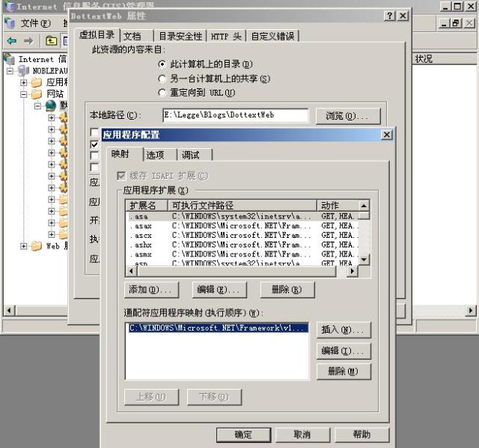479x448 pixels.
Task: Click the up-one-level folder icon in IIS toolbar
Action: pos(52,40)
